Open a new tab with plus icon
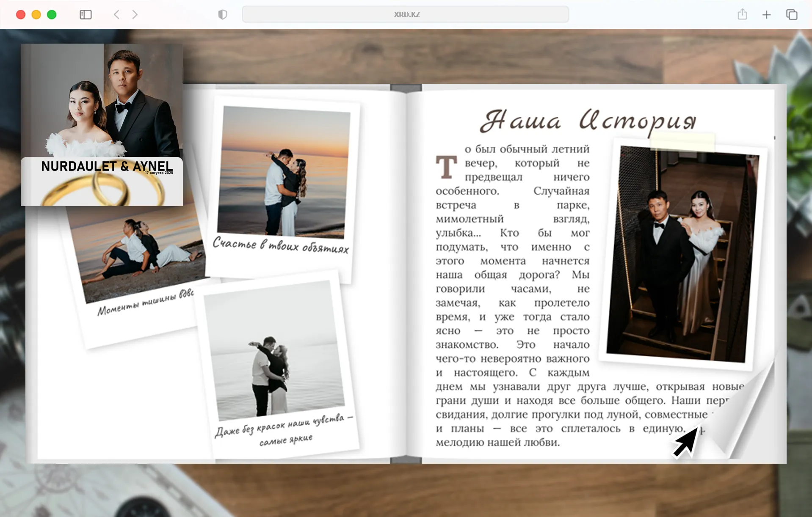 [766, 14]
